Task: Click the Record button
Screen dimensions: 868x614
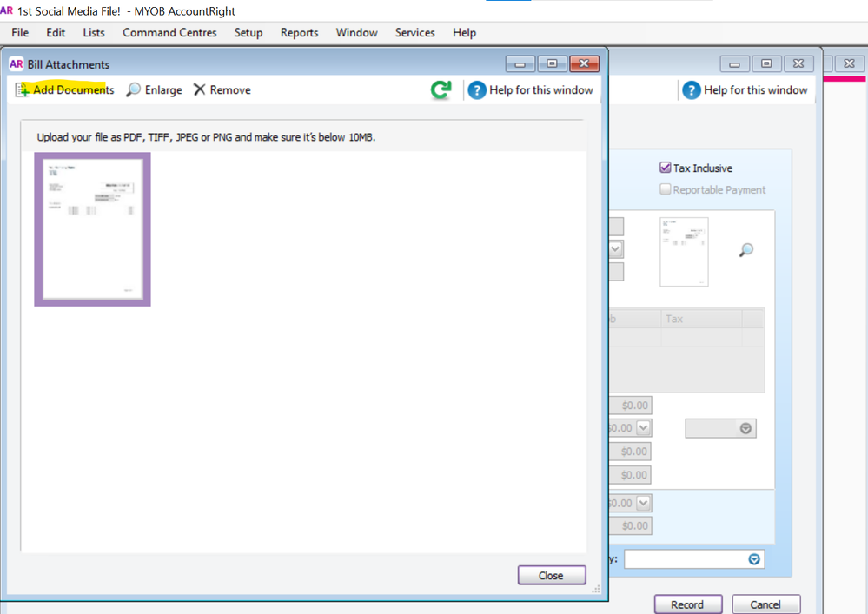Action: 687,604
